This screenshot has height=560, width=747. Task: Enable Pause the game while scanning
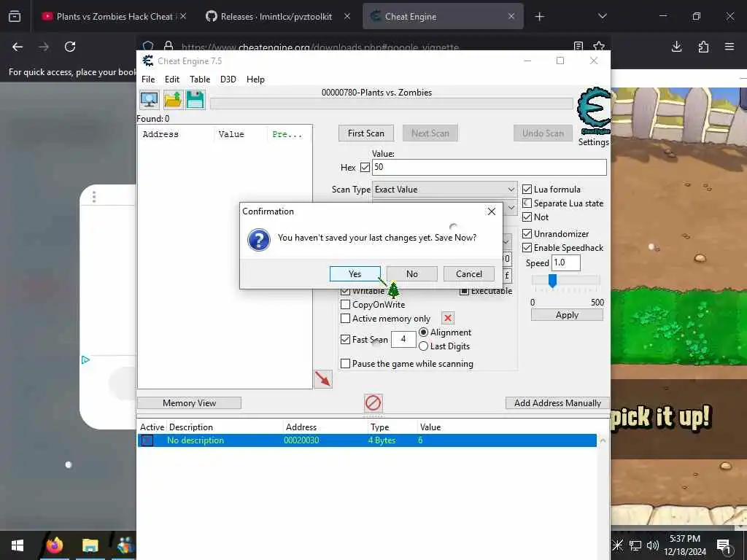point(345,363)
